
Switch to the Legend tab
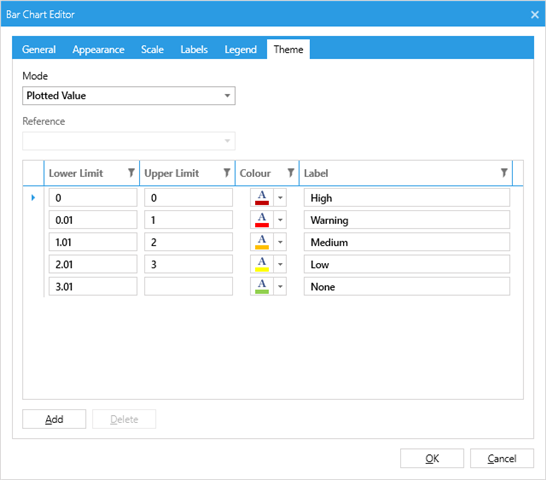point(240,49)
